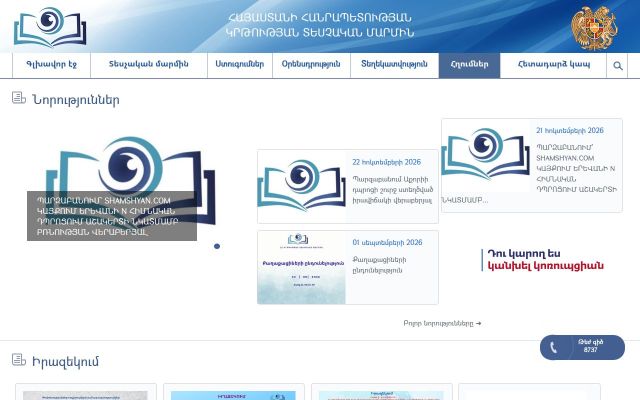The image size is (640, 400).
Task: Click the open-book eye logo in header
Action: click(50, 27)
